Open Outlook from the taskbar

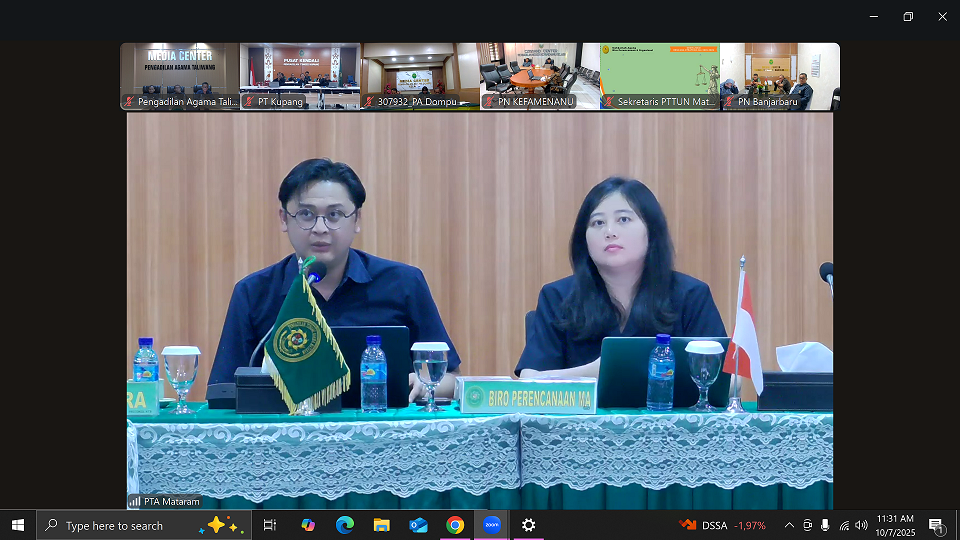pyautogui.click(x=418, y=525)
